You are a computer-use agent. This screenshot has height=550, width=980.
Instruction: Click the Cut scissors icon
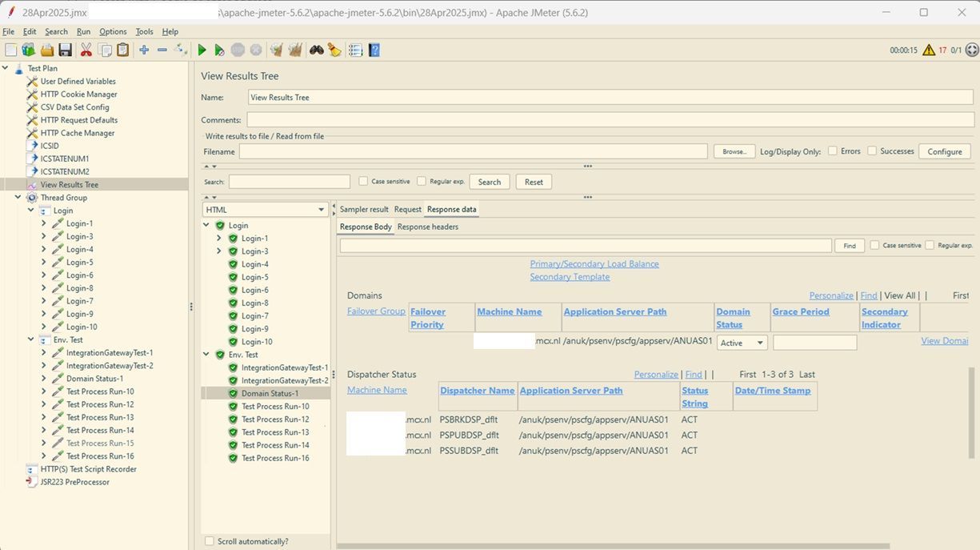coord(86,50)
